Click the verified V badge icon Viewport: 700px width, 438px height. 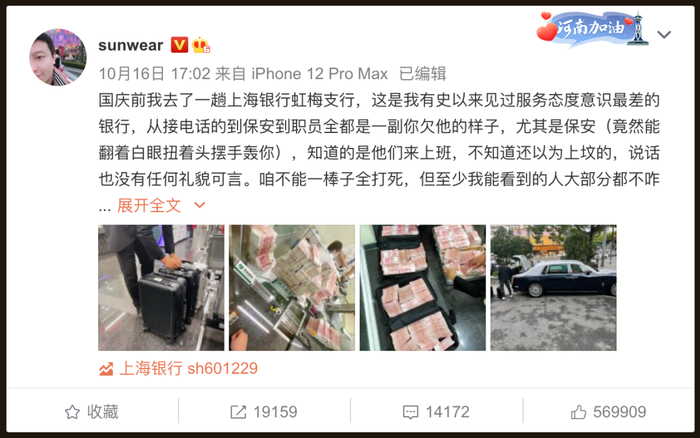pos(179,45)
